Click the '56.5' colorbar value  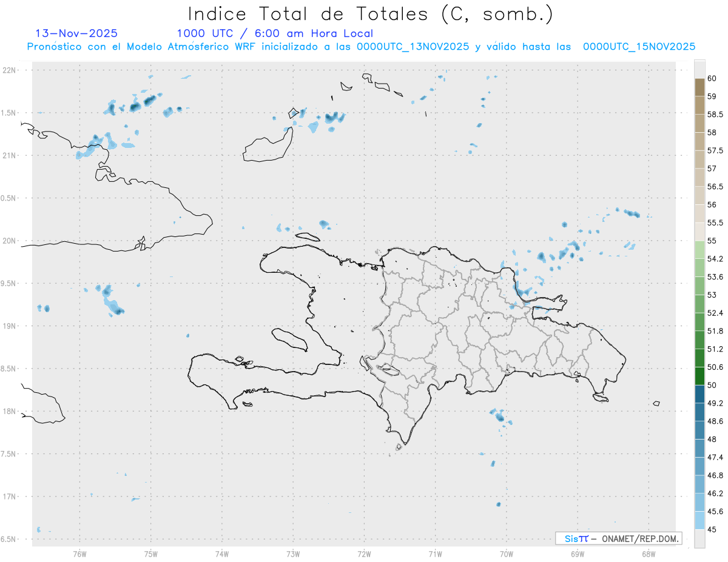(x=715, y=186)
